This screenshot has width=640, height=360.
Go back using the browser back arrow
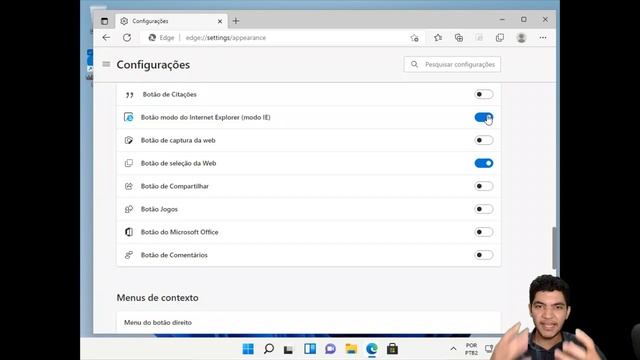pyautogui.click(x=106, y=38)
